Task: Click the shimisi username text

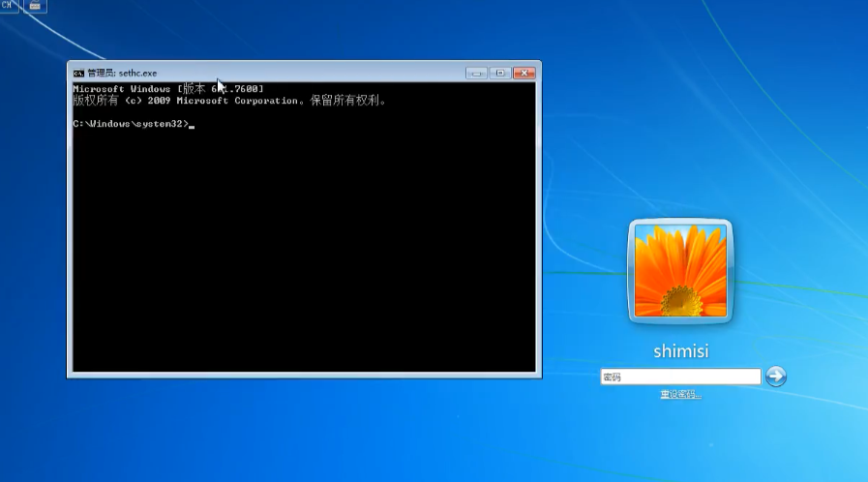Action: [x=681, y=350]
